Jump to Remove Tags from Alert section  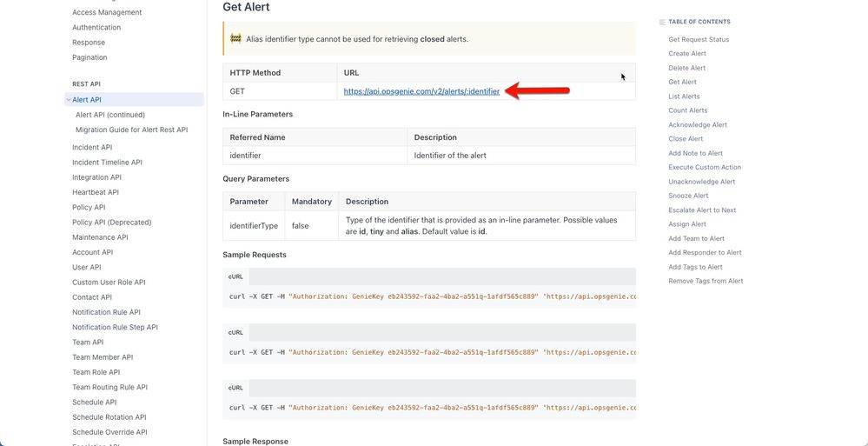(706, 281)
